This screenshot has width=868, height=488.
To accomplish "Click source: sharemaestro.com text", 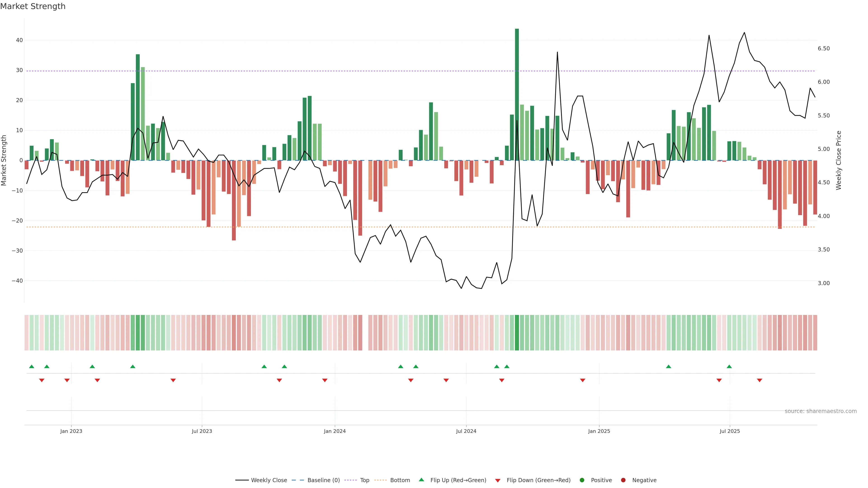I will coord(821,411).
